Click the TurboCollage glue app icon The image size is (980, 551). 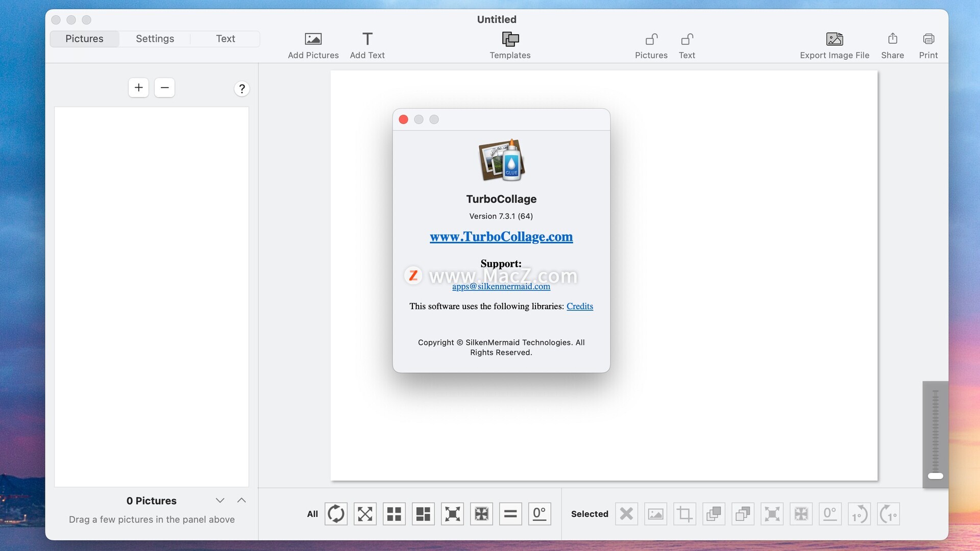(x=501, y=160)
